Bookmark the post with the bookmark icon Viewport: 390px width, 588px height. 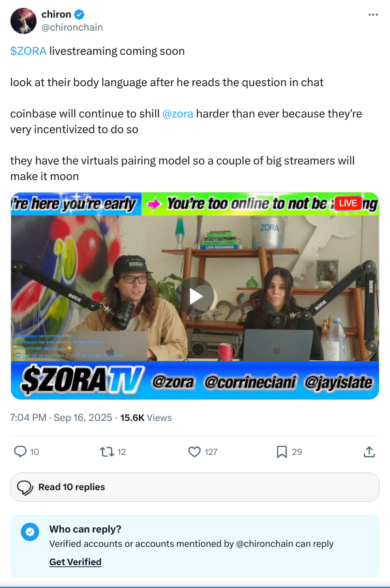(x=282, y=452)
